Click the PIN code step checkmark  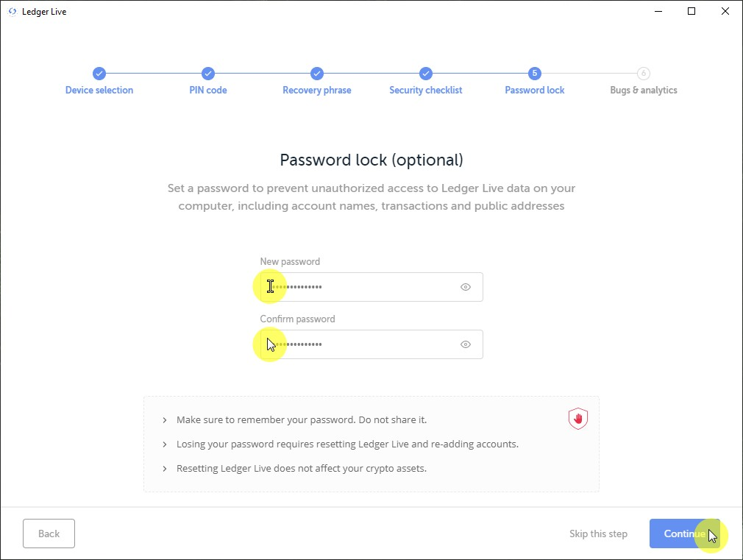coord(208,74)
